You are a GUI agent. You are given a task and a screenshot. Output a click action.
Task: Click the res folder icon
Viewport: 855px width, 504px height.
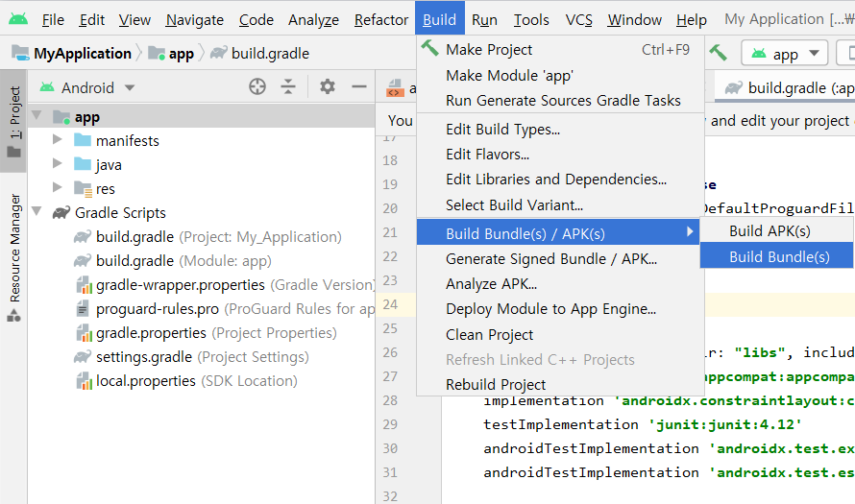coord(83,188)
